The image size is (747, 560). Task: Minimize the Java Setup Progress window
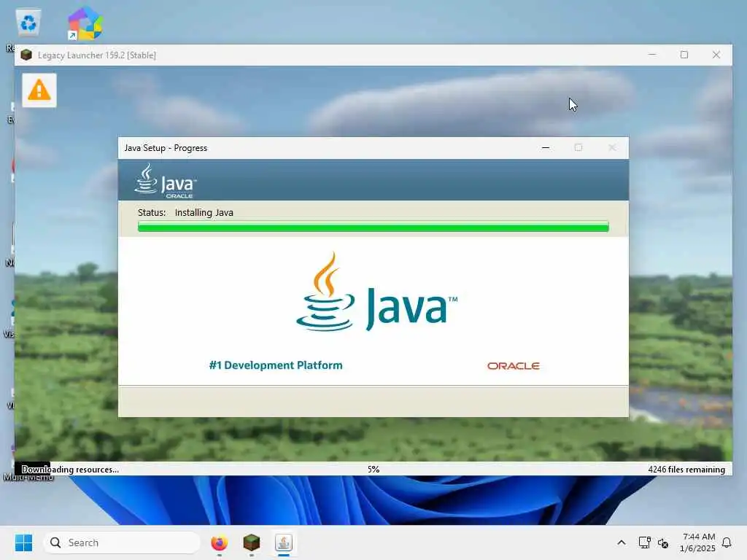click(x=546, y=147)
